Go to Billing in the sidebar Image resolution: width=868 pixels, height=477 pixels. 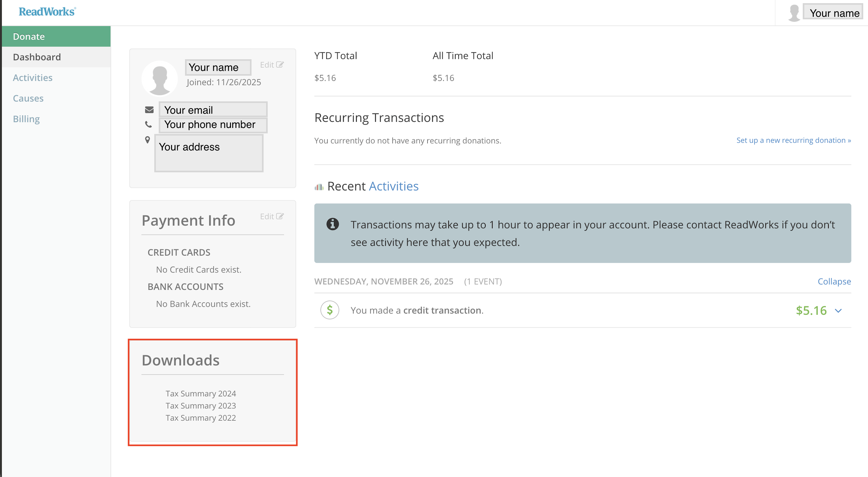pyautogui.click(x=26, y=119)
